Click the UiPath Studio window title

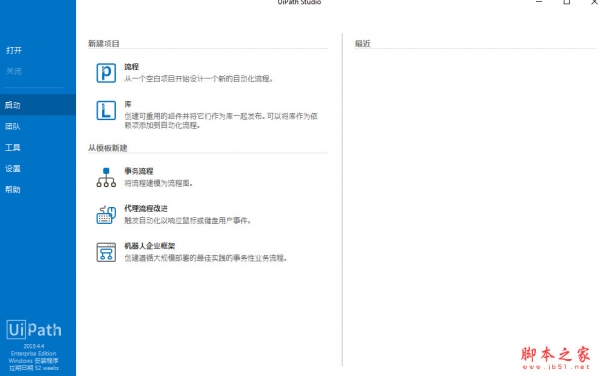pos(299,2)
